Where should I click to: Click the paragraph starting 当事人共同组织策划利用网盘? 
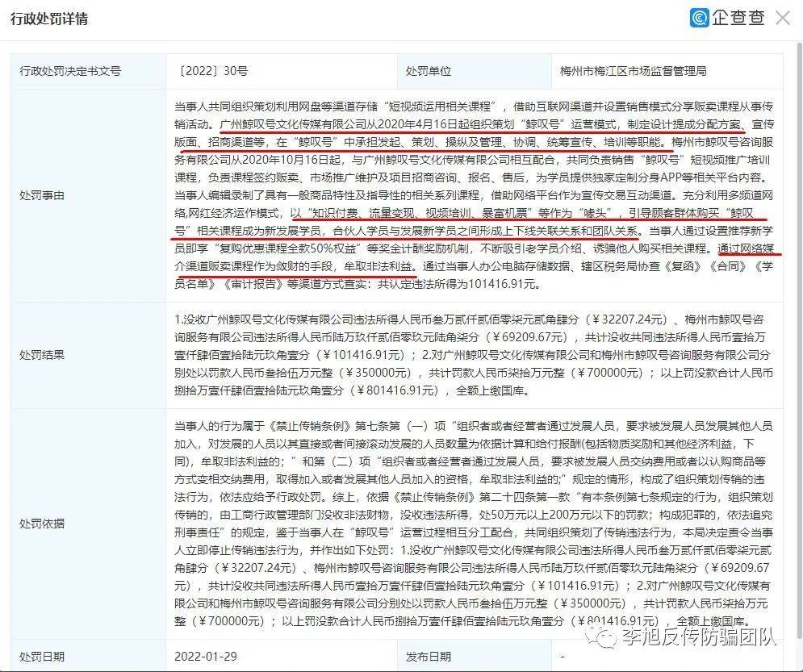[x=475, y=195]
